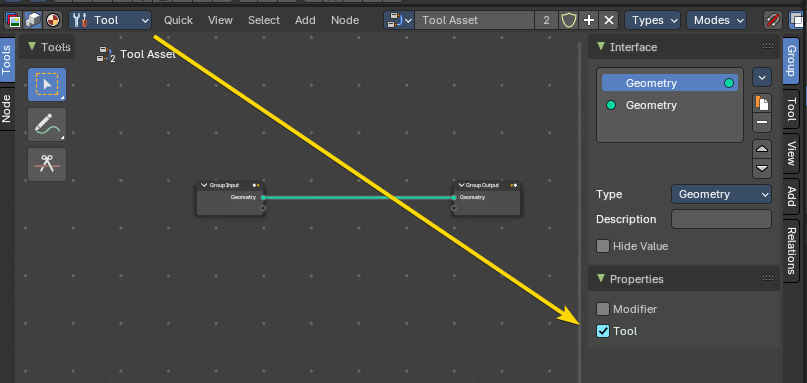
Task: Toggle the fake user shield icon
Action: (x=568, y=21)
